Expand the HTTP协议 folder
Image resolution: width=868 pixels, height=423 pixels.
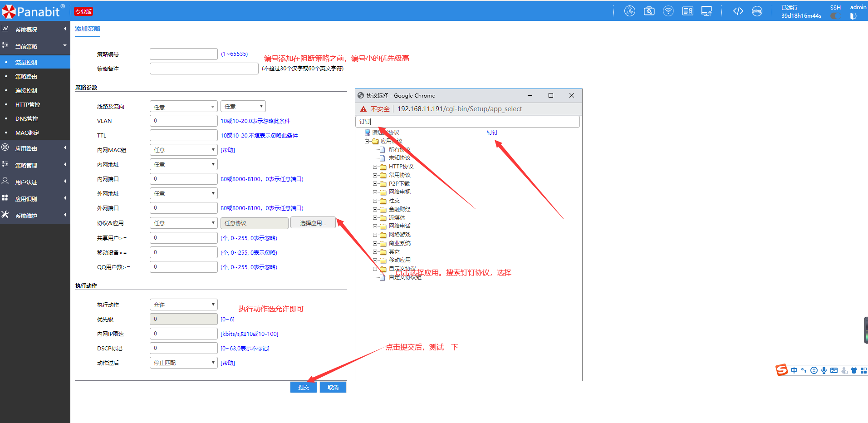pos(375,167)
